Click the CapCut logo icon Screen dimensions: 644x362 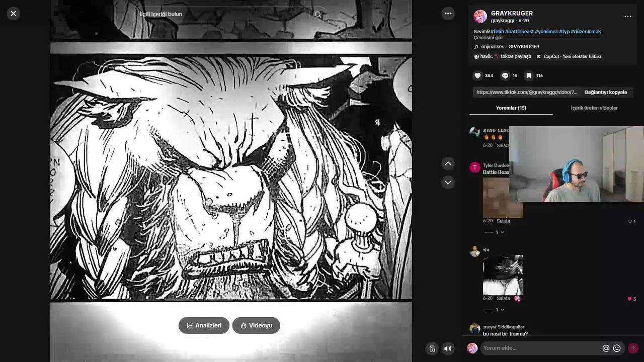coord(539,57)
